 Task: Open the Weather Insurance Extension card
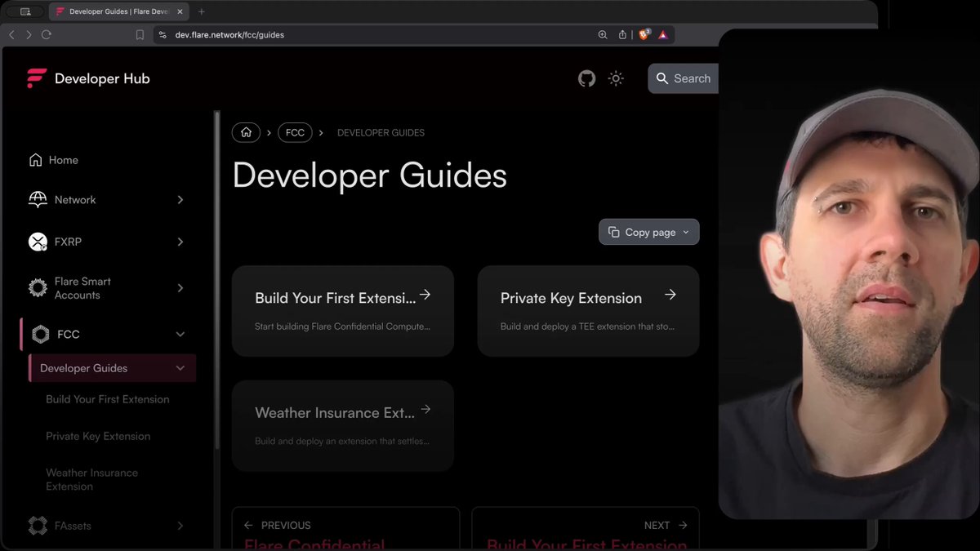(x=343, y=425)
